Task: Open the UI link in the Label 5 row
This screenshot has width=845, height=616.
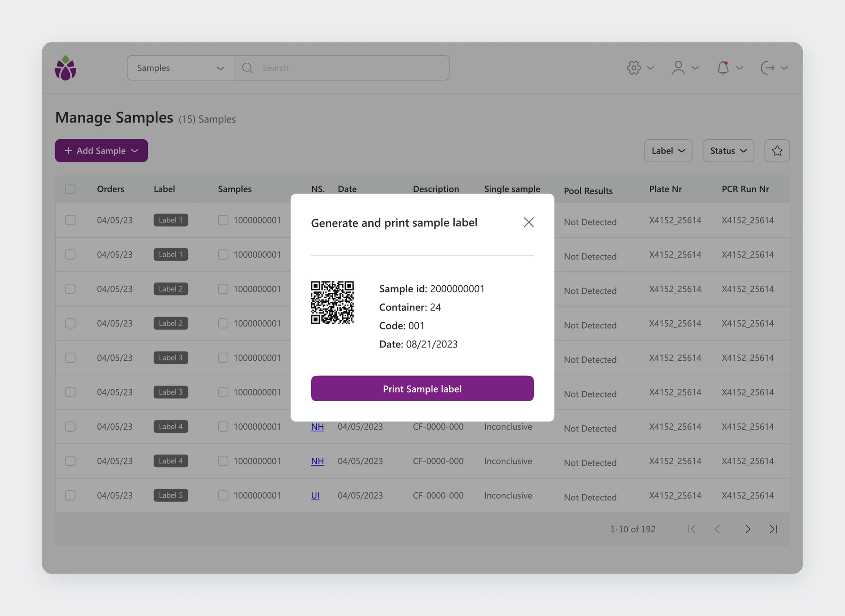Action: click(x=315, y=495)
